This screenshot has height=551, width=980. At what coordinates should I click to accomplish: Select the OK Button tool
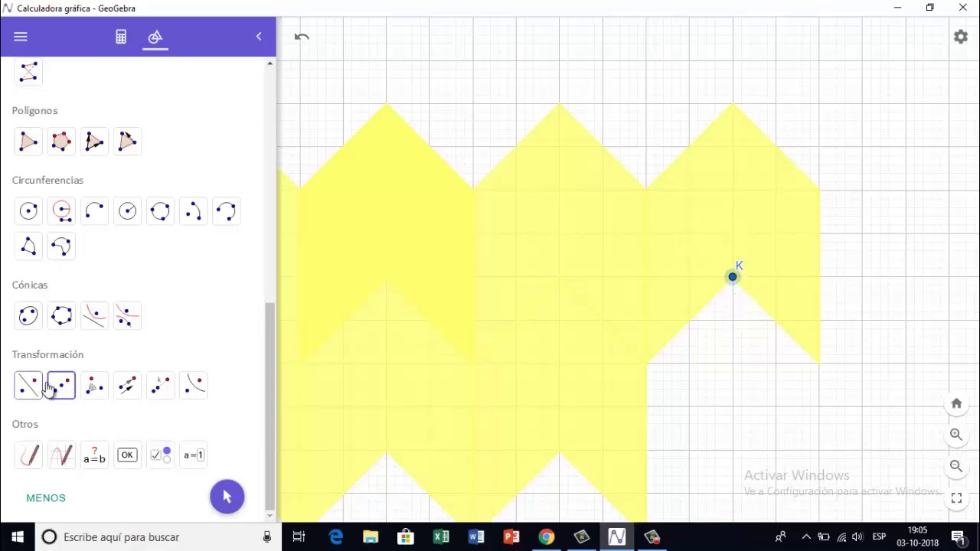[x=127, y=455]
